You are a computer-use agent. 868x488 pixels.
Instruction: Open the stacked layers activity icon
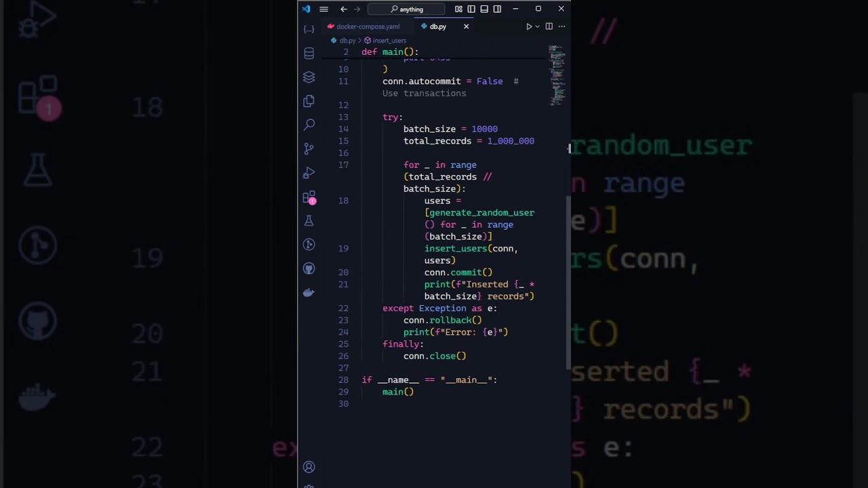pos(309,77)
